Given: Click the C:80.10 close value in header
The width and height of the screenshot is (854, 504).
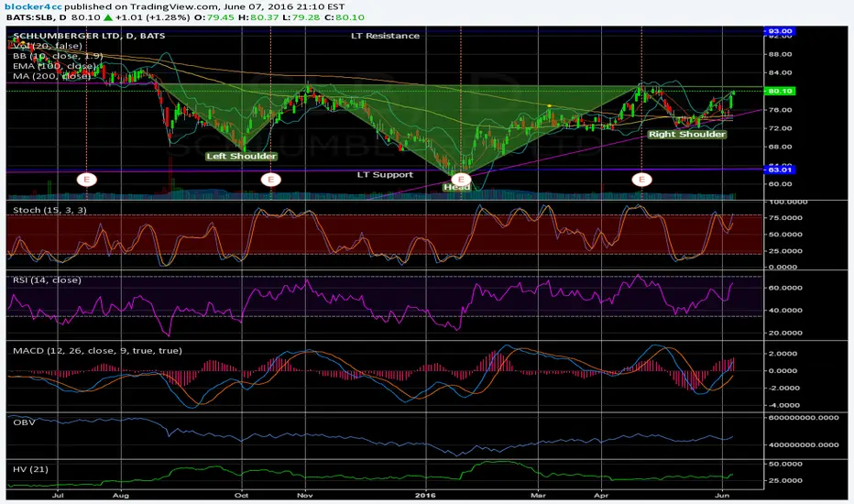Looking at the screenshot, I should click(345, 17).
